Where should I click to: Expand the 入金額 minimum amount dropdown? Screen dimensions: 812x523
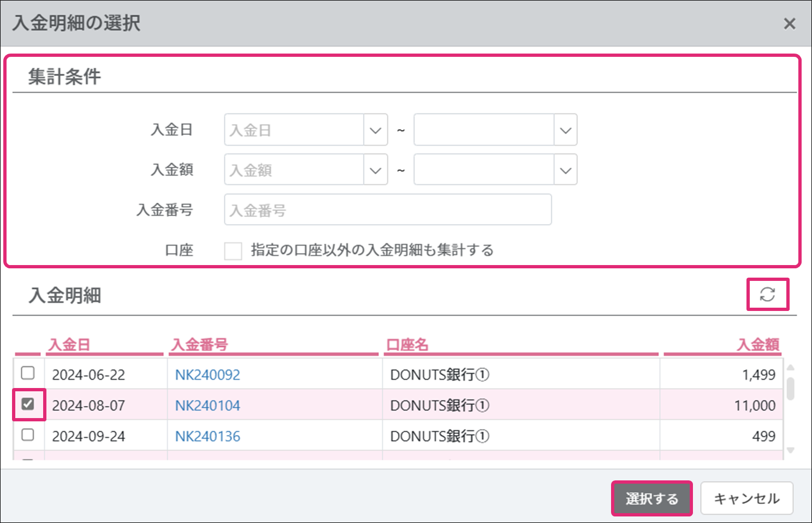click(x=375, y=170)
